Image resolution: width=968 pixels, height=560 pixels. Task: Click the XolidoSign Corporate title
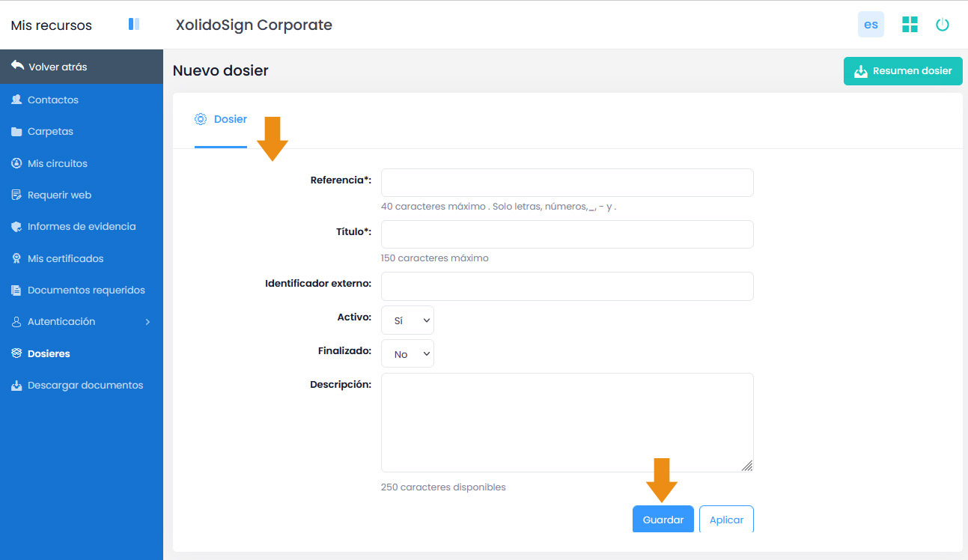[x=254, y=25]
